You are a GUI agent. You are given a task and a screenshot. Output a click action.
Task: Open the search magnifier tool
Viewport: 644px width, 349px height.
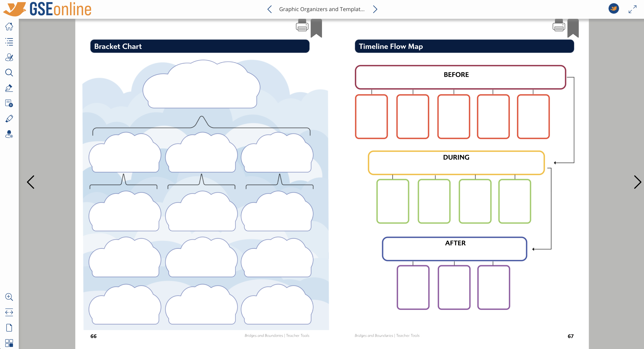[x=9, y=73]
